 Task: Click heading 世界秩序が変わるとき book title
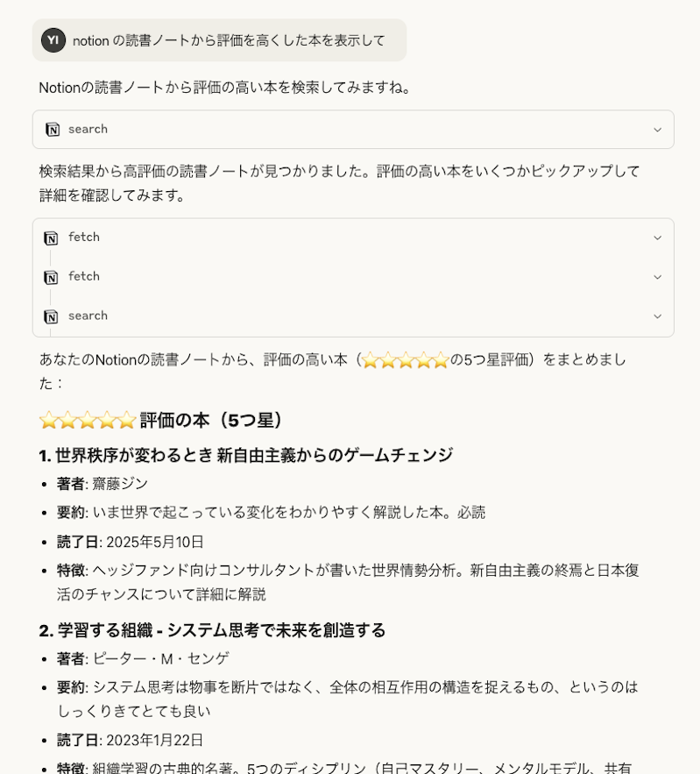click(245, 455)
